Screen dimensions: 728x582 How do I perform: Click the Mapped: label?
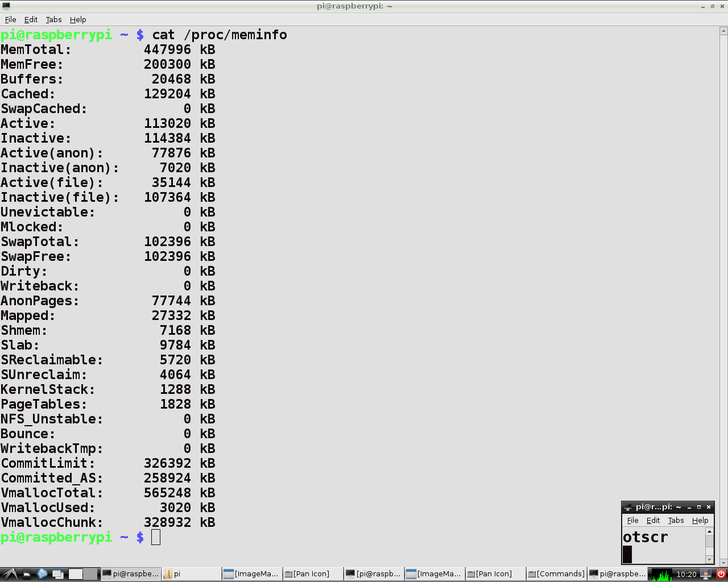tap(28, 316)
